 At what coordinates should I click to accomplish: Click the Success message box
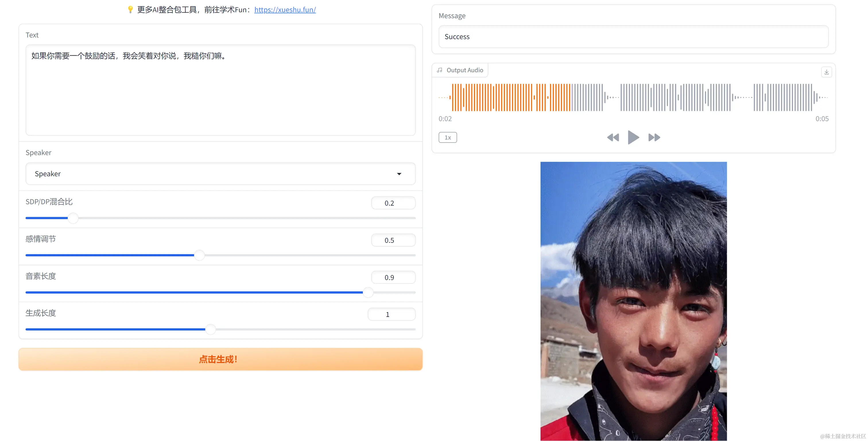(x=633, y=37)
